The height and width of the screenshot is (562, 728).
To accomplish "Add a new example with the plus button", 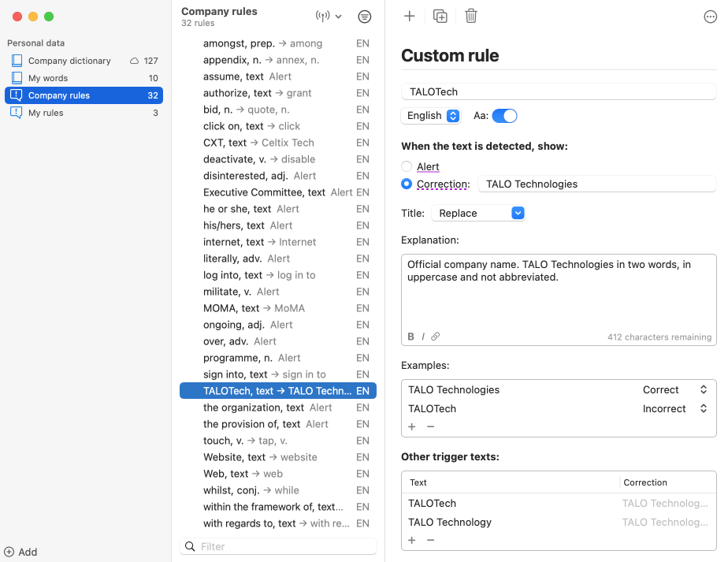I will point(411,426).
